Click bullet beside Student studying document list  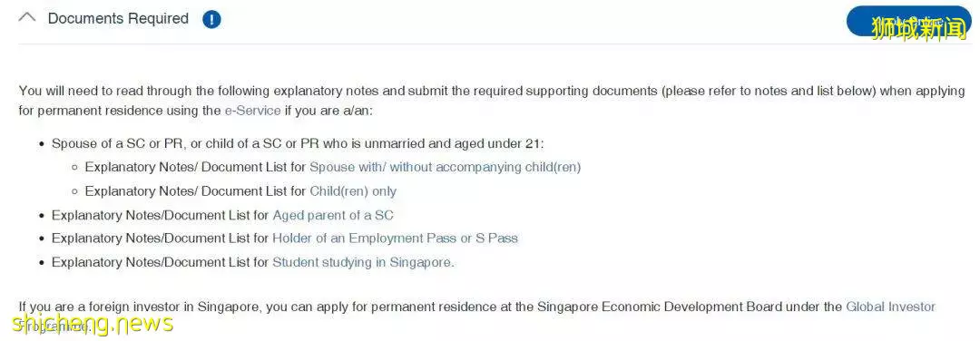click(41, 263)
